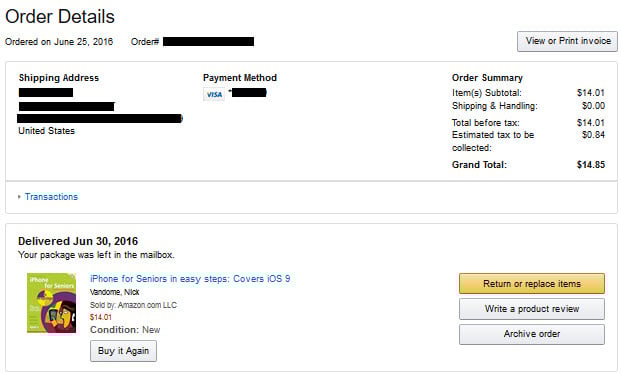Hit the Buy it Again button
This screenshot has width=621, height=375.
pos(123,351)
